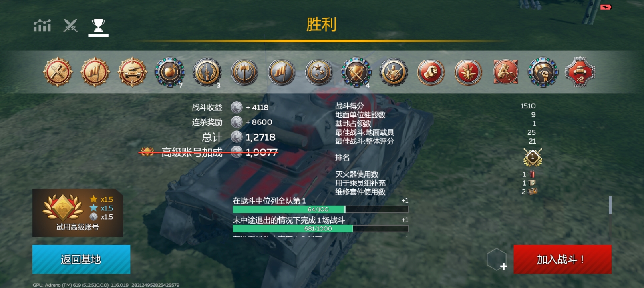
Task: Select the x2 tank medal
Action: (580, 72)
